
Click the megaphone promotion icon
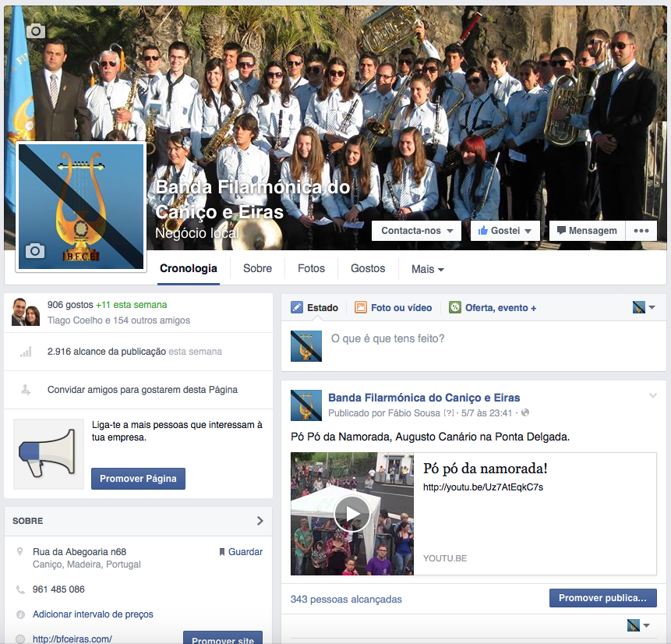pyautogui.click(x=48, y=454)
